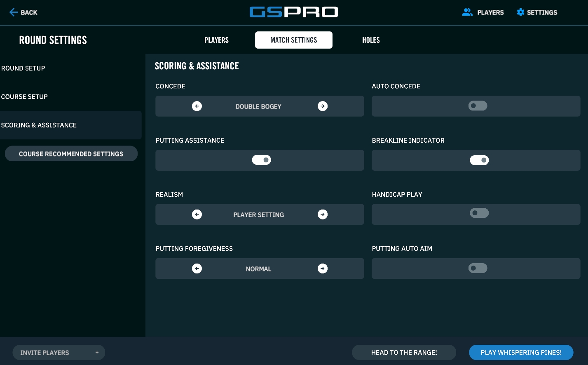The width and height of the screenshot is (588, 365).
Task: Advance Putting Foregiveness with right arrow
Action: pos(323,268)
